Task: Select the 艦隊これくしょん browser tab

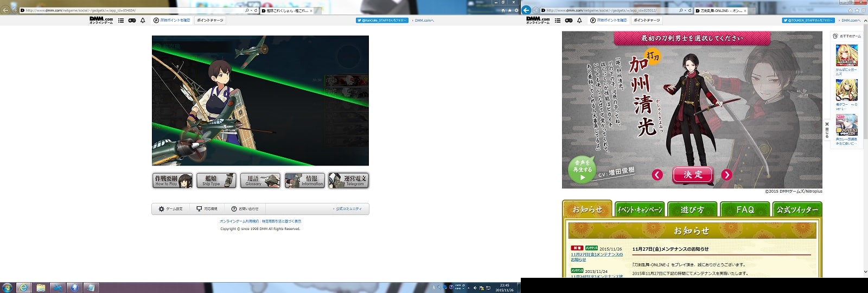Action: pos(286,10)
